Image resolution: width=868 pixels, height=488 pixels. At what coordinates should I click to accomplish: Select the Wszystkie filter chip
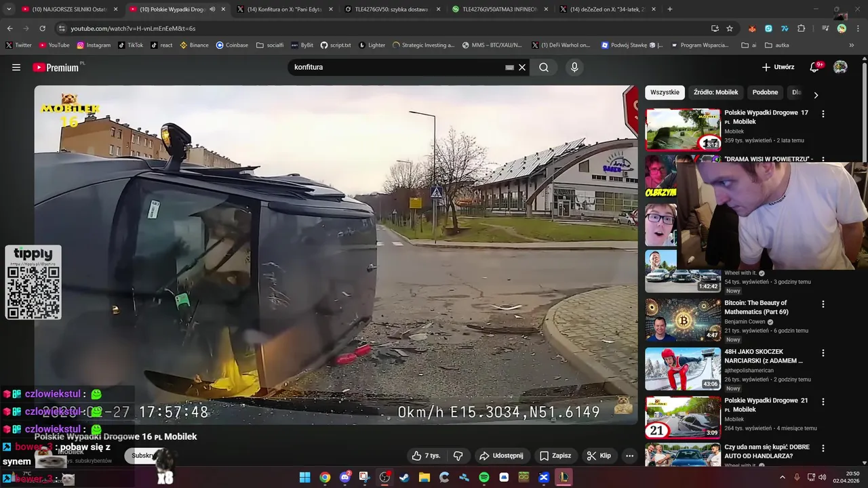coord(665,92)
